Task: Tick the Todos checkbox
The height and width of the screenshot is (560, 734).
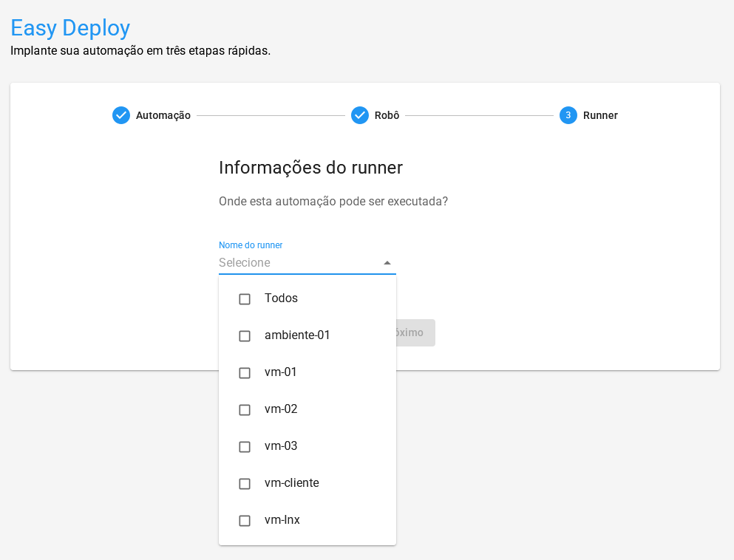Action: pos(245,299)
